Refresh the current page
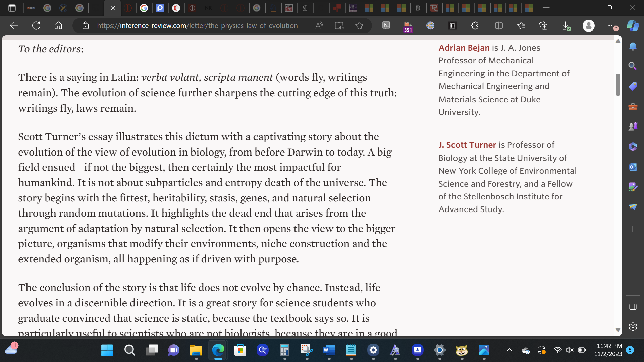The width and height of the screenshot is (644, 362). click(36, 26)
